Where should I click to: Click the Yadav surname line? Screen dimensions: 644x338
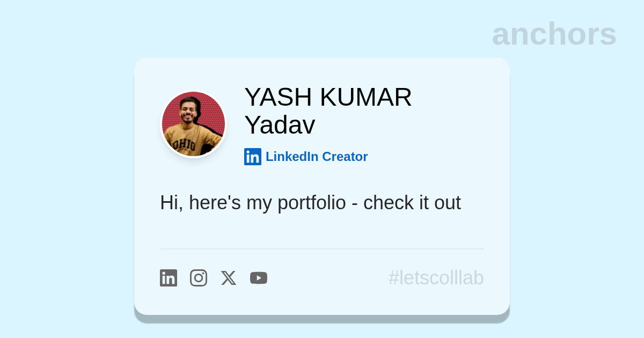[x=280, y=125]
